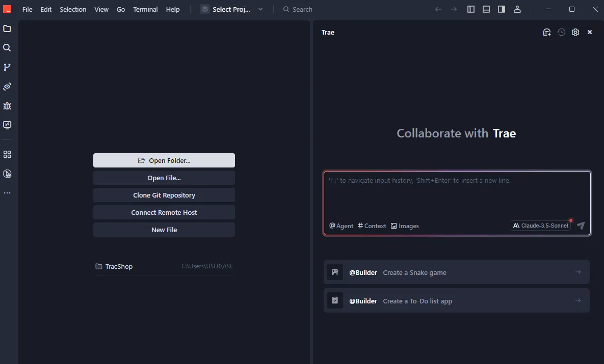The image size is (604, 364).
Task: Open the Edit menu
Action: click(x=46, y=9)
